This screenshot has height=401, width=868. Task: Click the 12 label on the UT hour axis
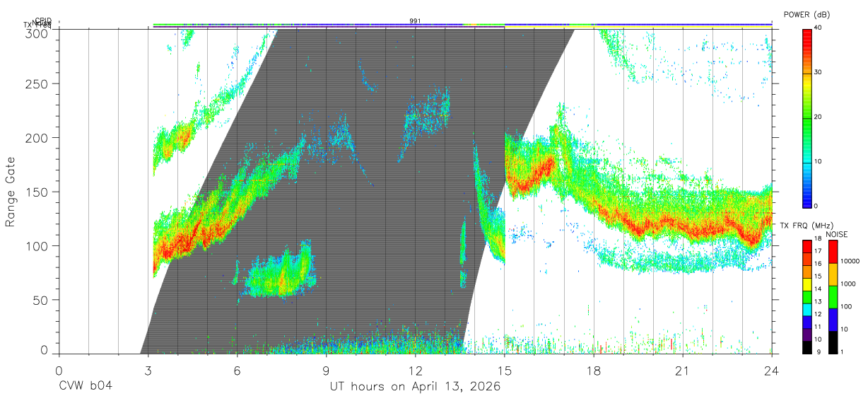416,370
